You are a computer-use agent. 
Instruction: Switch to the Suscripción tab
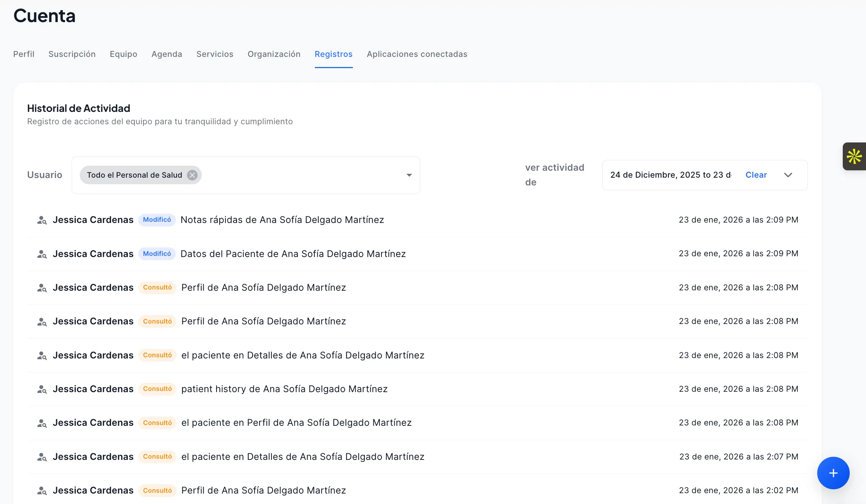pyautogui.click(x=72, y=54)
